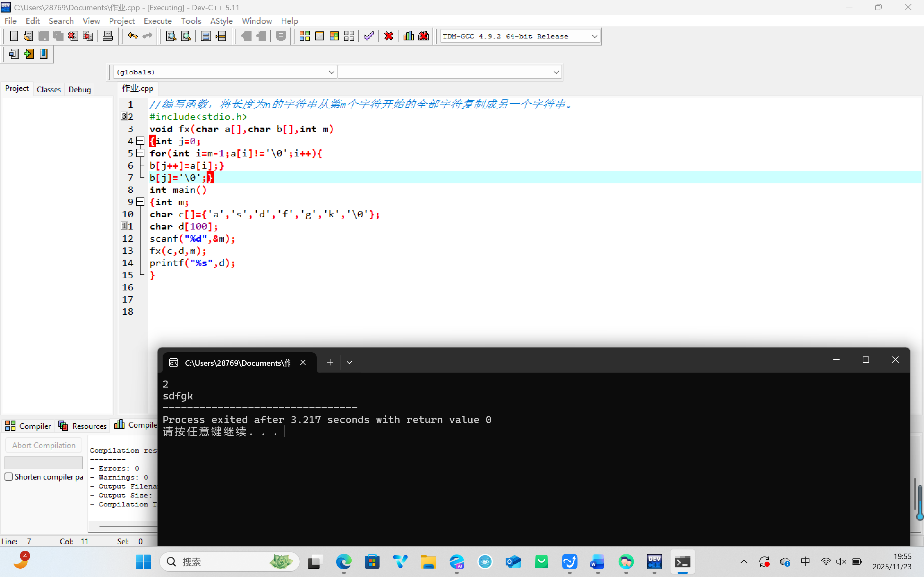Expand the (globals) scope dropdown
The height and width of the screenshot is (577, 924).
(x=331, y=72)
